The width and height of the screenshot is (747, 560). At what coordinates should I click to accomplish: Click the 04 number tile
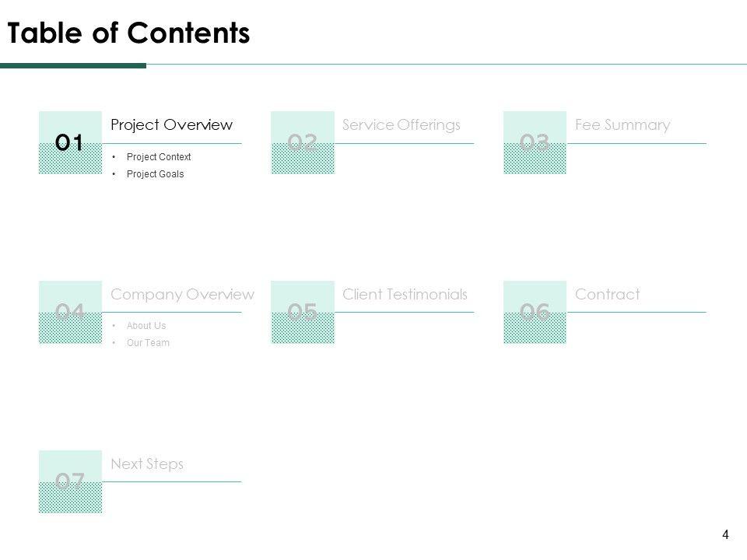point(70,312)
